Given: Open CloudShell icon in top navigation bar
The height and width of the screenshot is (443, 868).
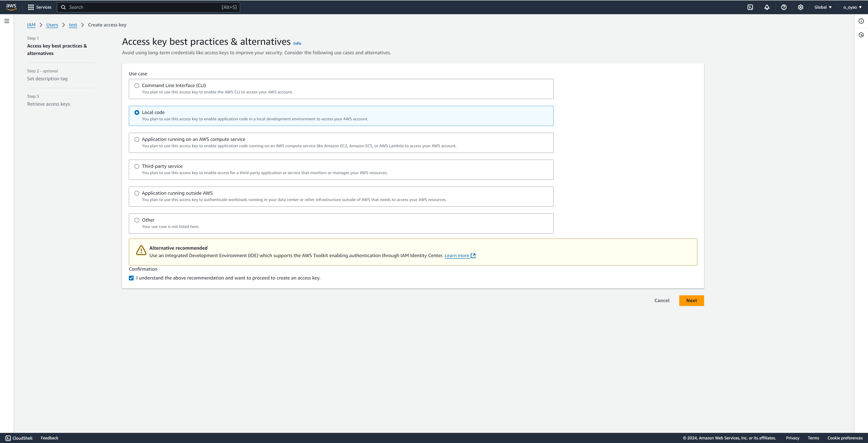Looking at the screenshot, I should pyautogui.click(x=750, y=7).
